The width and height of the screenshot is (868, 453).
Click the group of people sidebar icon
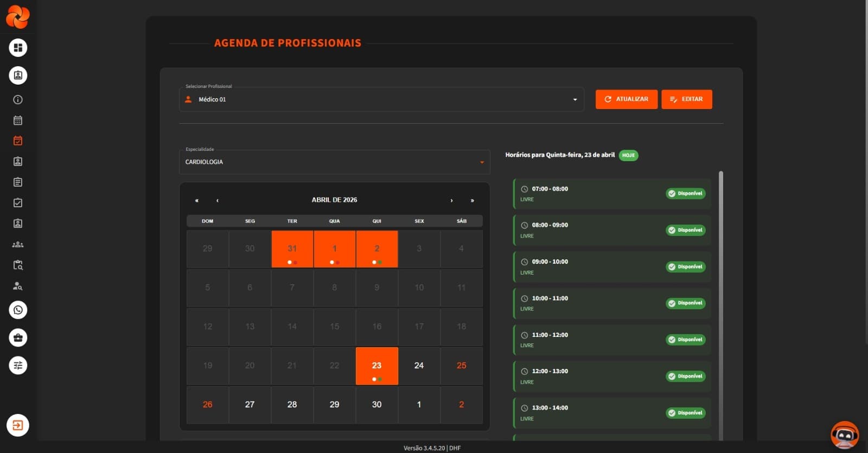click(x=18, y=245)
